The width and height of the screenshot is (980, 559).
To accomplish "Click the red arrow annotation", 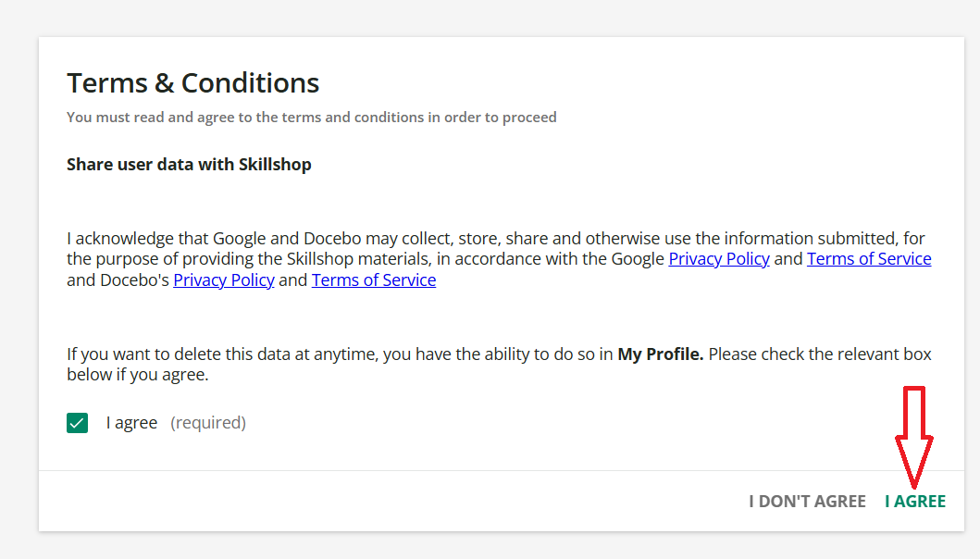I will (x=914, y=435).
